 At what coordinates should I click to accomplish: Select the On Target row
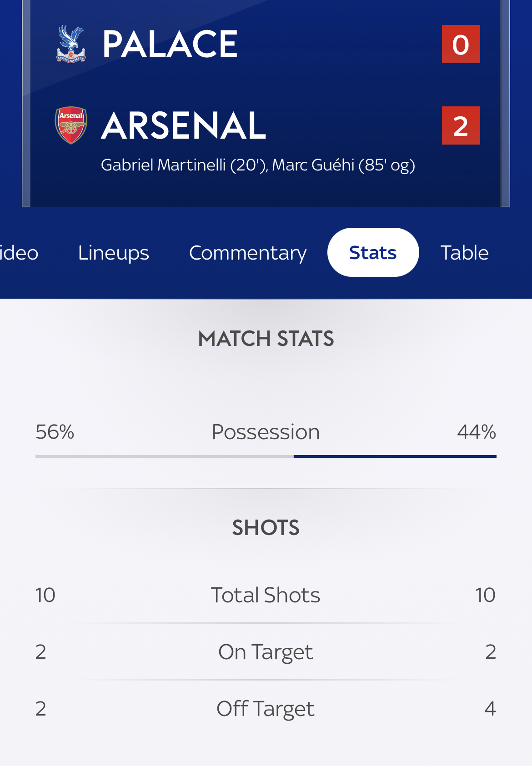[x=266, y=652]
